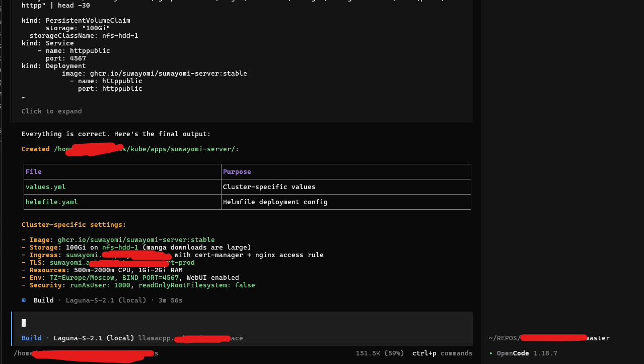Click the 'Ingress' bullet label

44,255
